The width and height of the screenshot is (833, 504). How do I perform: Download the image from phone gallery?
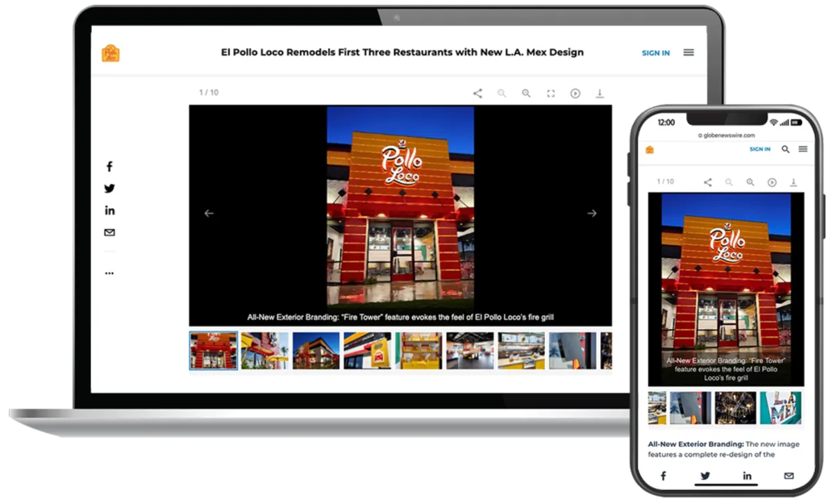tap(793, 182)
